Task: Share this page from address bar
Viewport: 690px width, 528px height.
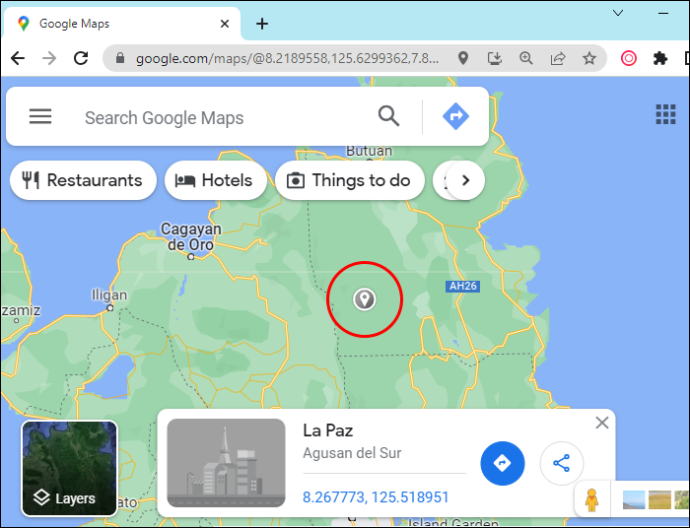Action: point(558,58)
